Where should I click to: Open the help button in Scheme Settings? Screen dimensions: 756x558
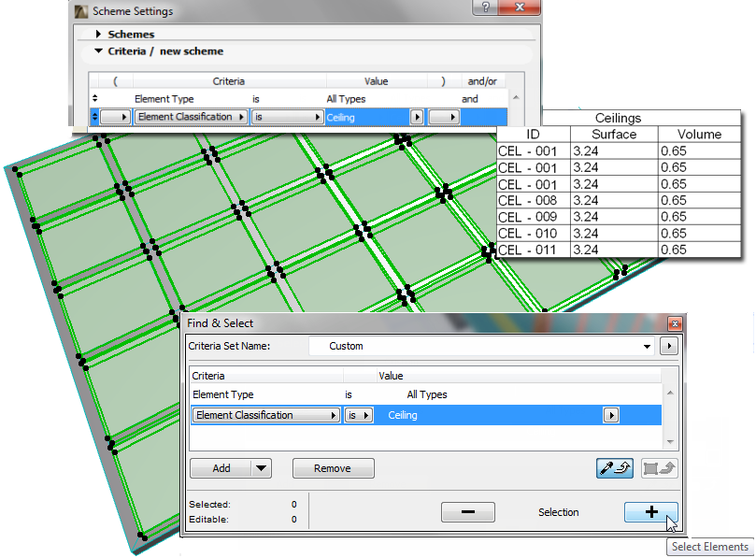(486, 7)
